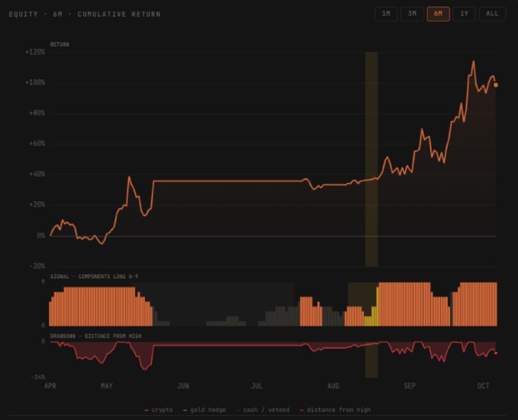Click the +120% axis label
Screen dimensions: 518x420
point(35,52)
